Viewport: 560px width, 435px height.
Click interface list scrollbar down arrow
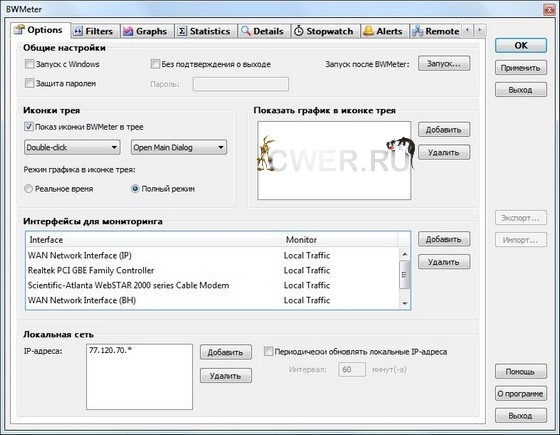[x=405, y=303]
